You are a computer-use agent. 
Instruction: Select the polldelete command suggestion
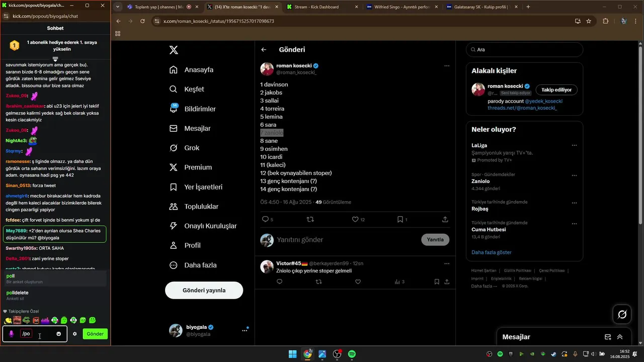[55, 295]
